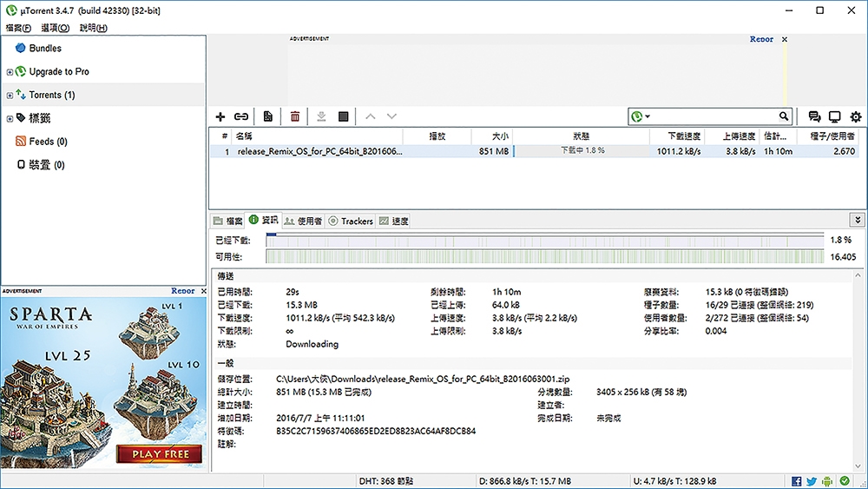The image size is (868, 489).
Task: Open the 說明(H) menu
Action: click(x=94, y=28)
